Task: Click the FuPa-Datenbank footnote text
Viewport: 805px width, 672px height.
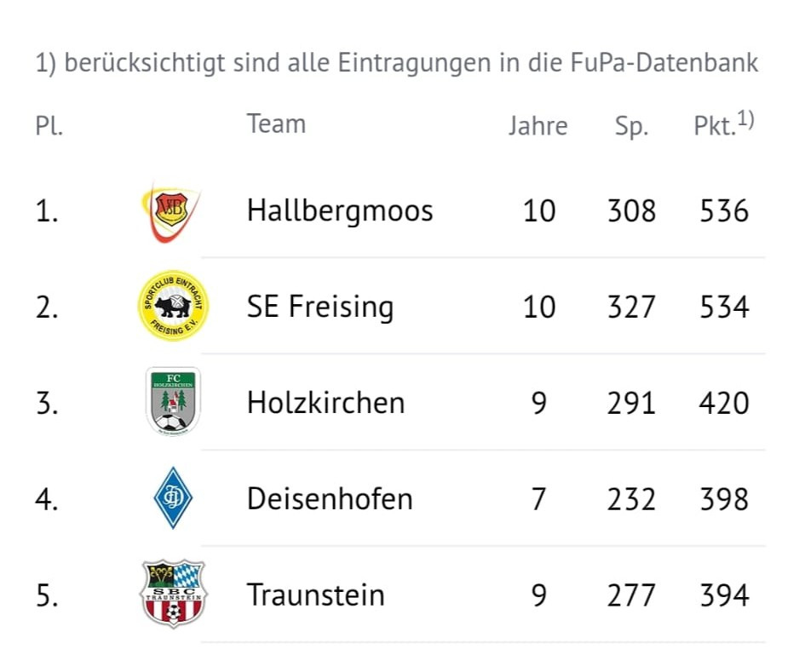Action: coord(397,64)
